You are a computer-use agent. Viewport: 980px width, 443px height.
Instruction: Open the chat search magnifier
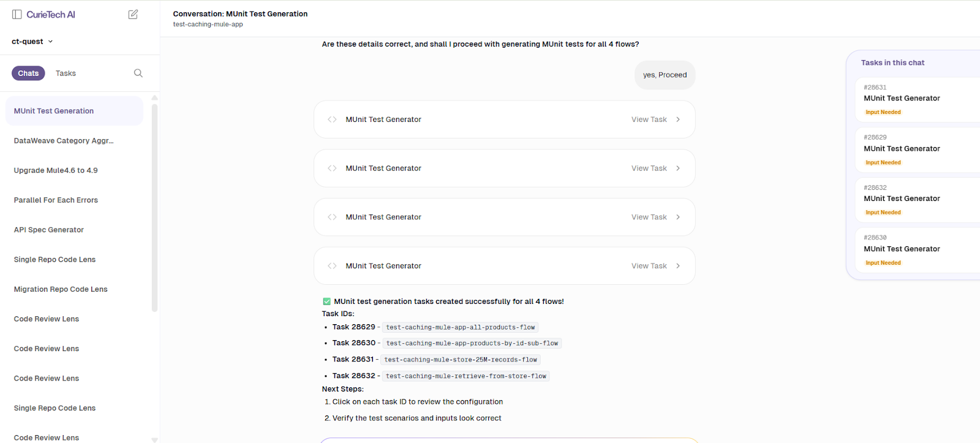point(138,73)
